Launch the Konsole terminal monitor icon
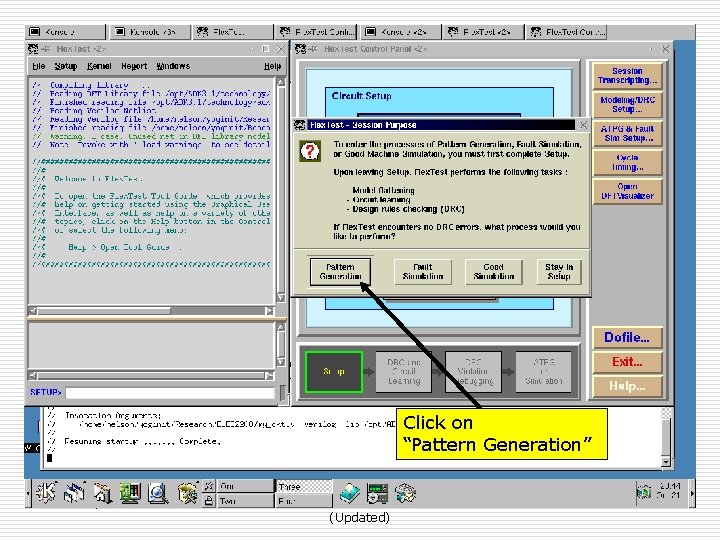The height and width of the screenshot is (540, 720). coord(130,493)
